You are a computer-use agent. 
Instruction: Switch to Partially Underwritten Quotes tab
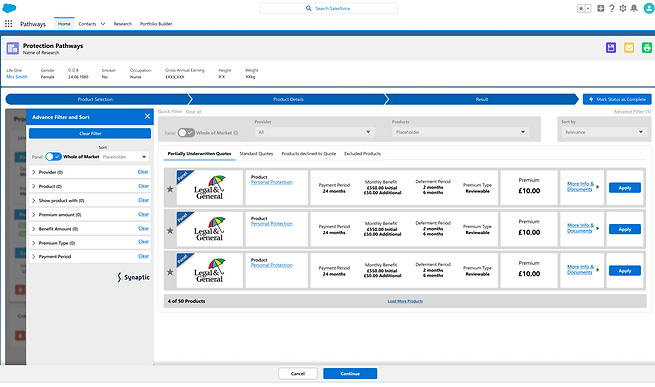coord(199,154)
